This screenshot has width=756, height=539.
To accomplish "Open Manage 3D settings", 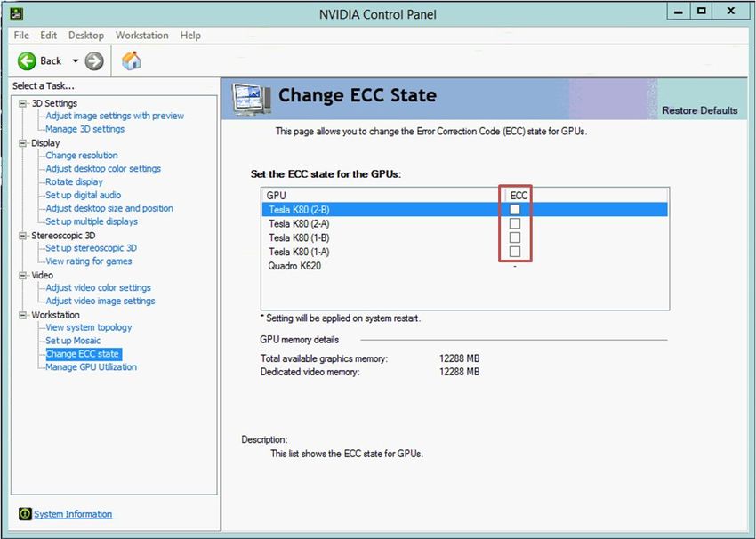I will pos(84,129).
